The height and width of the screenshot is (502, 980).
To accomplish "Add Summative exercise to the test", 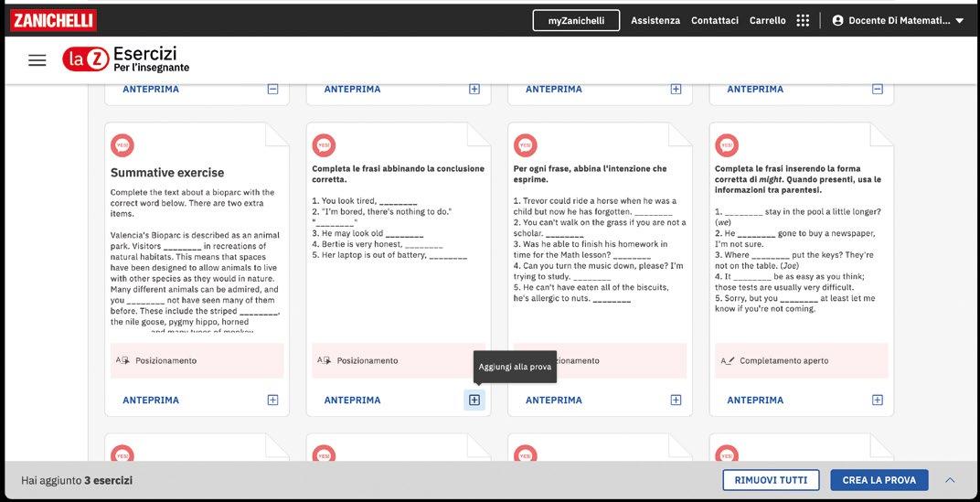I will pyautogui.click(x=272, y=401).
